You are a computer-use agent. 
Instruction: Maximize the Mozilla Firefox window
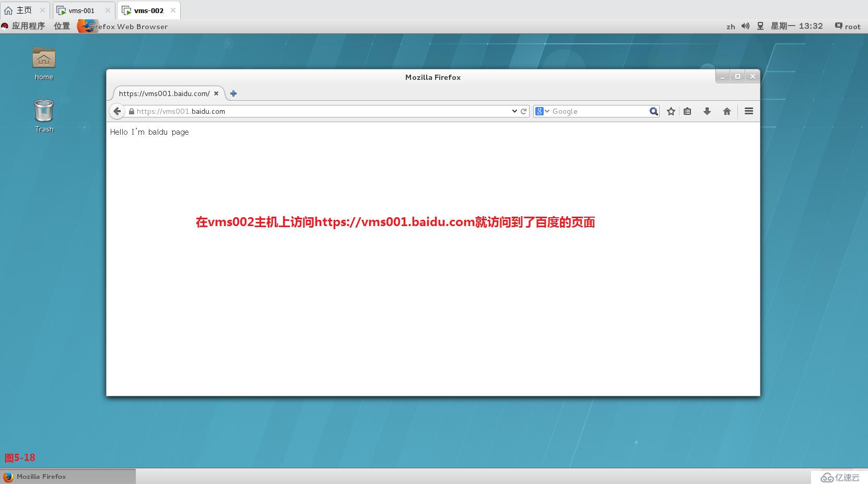[x=737, y=77]
